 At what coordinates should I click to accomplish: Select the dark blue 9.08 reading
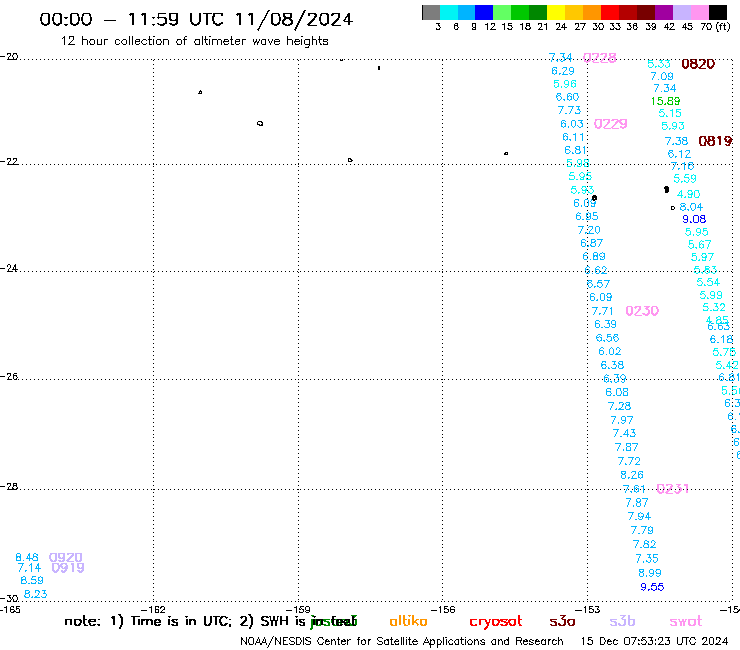tap(694, 219)
